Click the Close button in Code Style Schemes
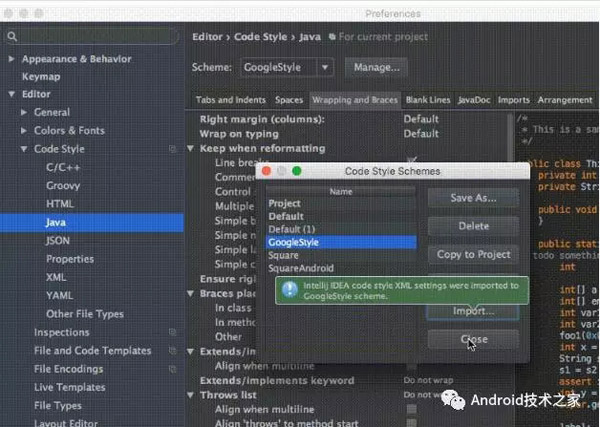Screen dimensions: 600x427 click(x=473, y=339)
